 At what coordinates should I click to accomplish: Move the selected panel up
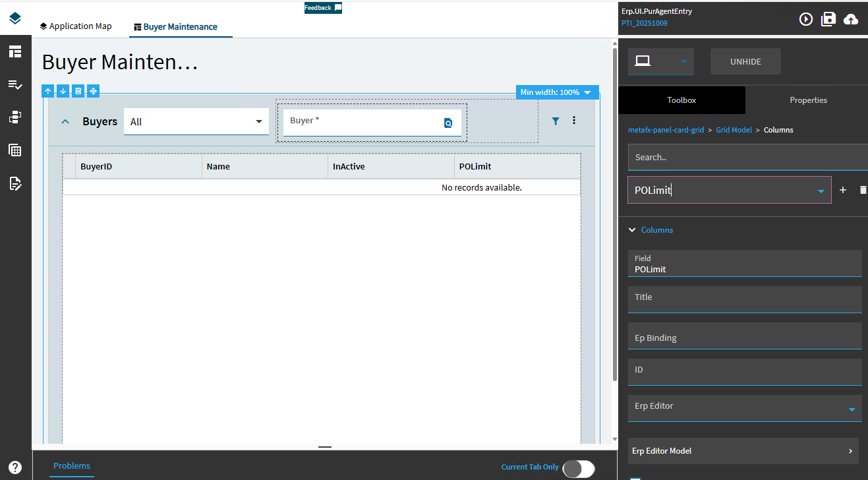click(x=47, y=91)
